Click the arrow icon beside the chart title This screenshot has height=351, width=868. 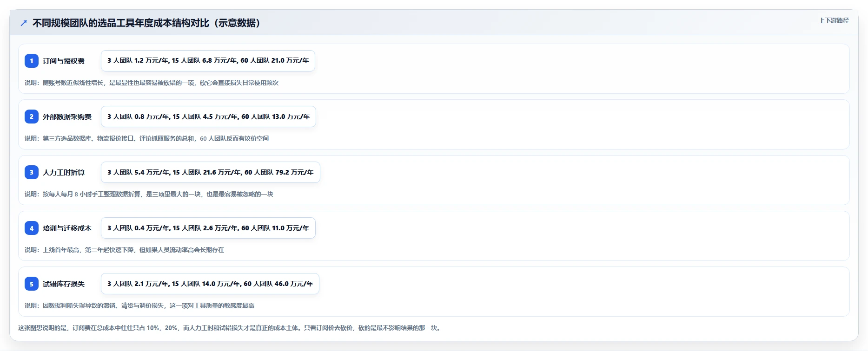(x=24, y=23)
